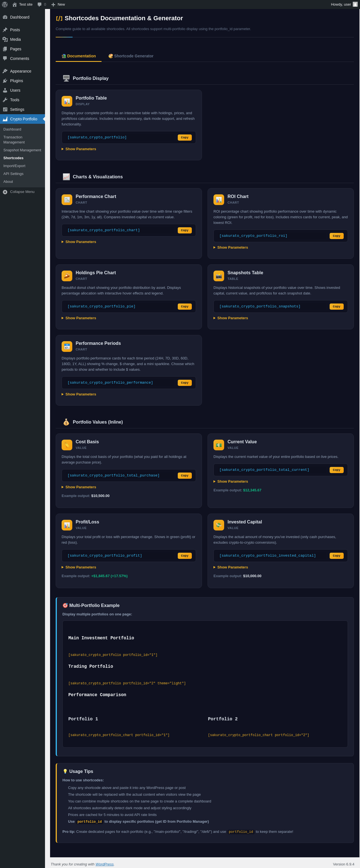Click the Media library icon
The width and height of the screenshot is (360, 868).
5,39
